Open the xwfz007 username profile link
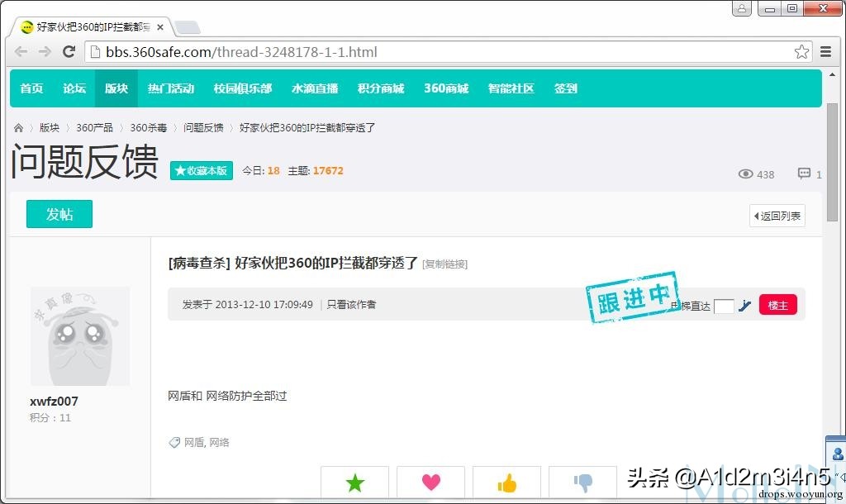This screenshot has height=504, width=846. coord(54,402)
